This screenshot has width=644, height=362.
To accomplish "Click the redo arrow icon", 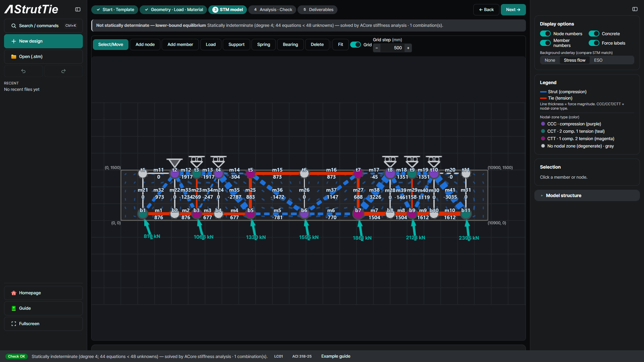I will [x=63, y=71].
